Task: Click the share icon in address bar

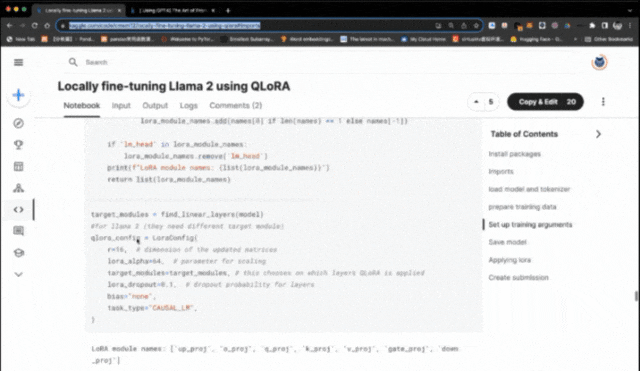Action: [464, 25]
